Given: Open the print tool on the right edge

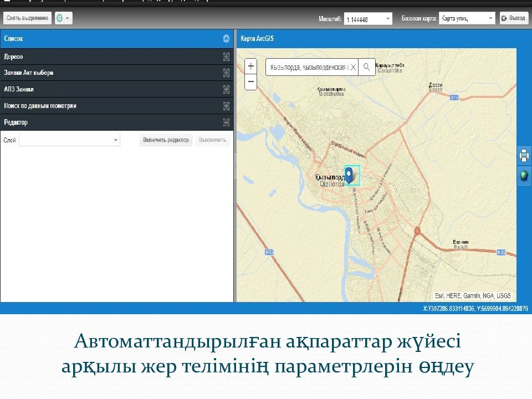Looking at the screenshot, I should point(524,155).
